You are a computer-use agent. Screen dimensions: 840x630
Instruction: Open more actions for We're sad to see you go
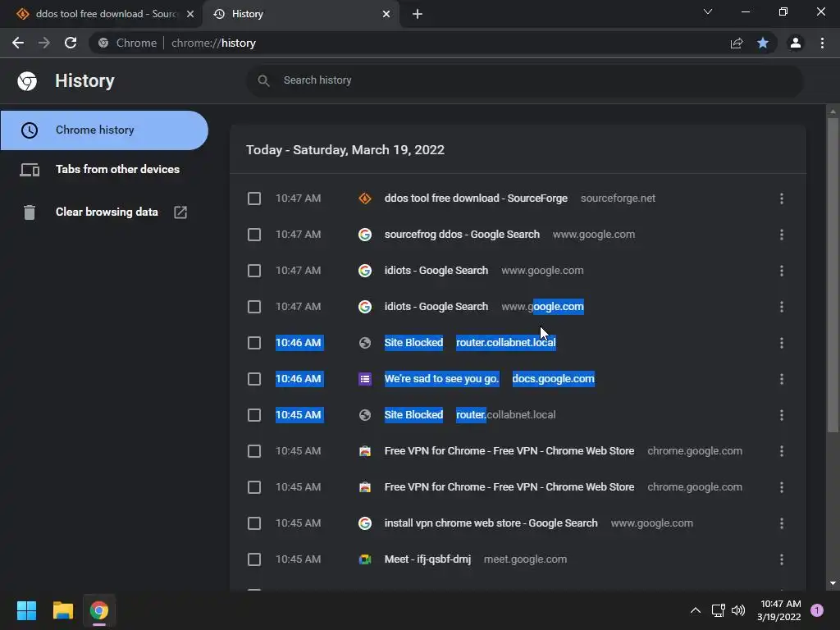click(782, 379)
